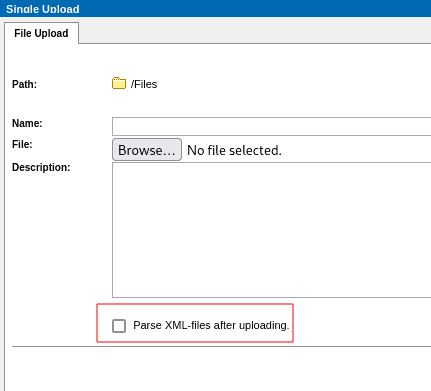431x391 pixels.
Task: Click empty tab strip beside File Upload
Action: coord(255,33)
